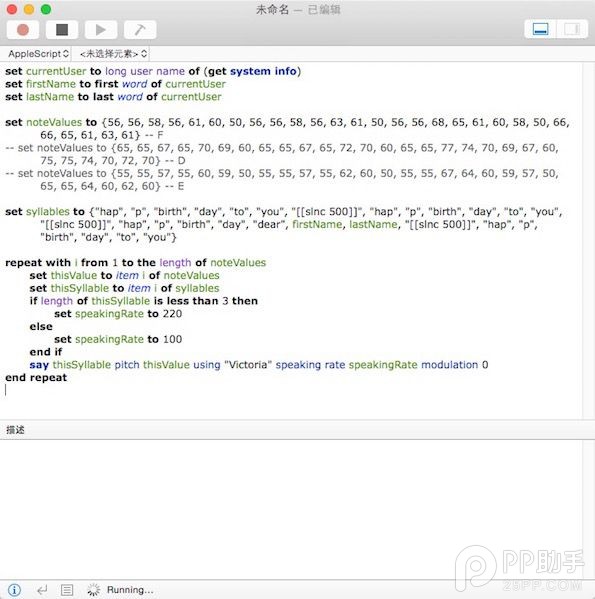Toggle the right sidebar pane button
The image size is (595, 599).
[x=572, y=29]
